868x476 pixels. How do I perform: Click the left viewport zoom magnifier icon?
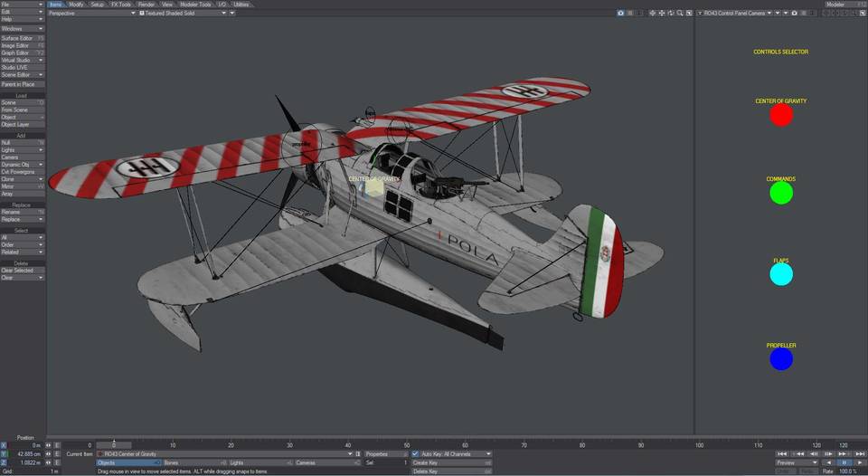point(680,13)
